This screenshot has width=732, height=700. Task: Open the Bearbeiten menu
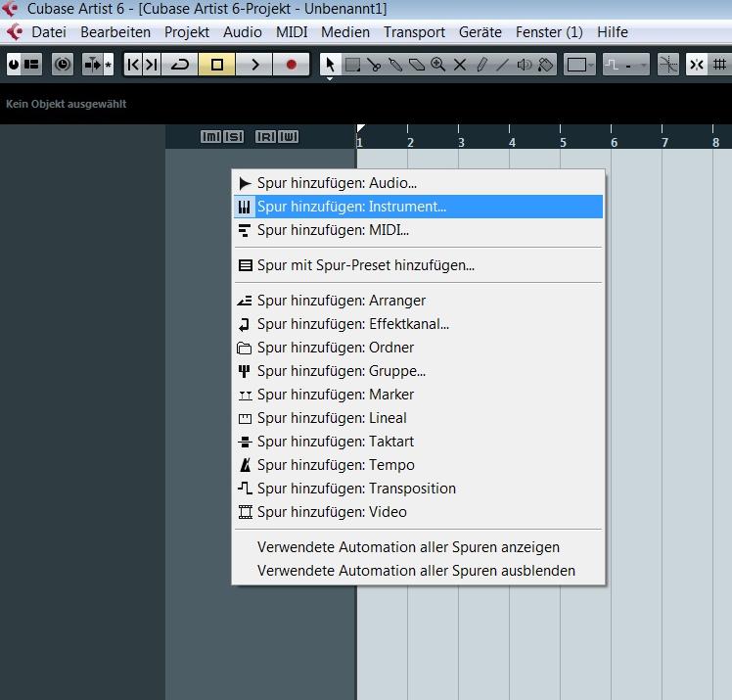pos(115,32)
